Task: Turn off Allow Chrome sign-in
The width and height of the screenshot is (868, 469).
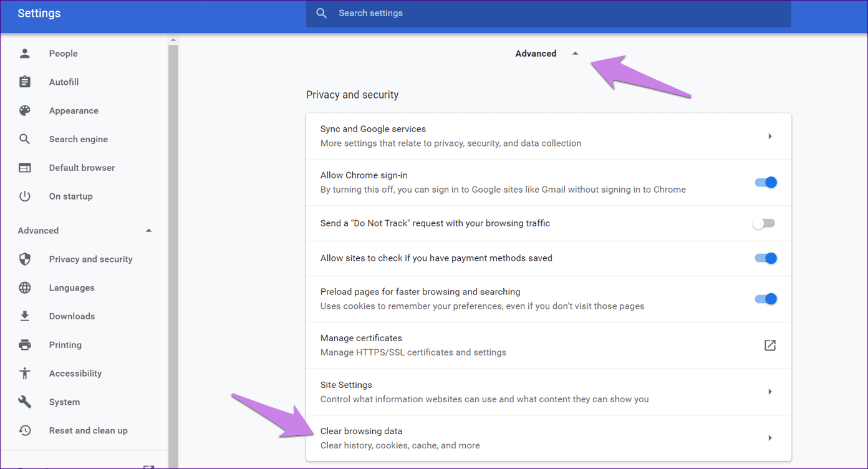Action: (x=766, y=183)
